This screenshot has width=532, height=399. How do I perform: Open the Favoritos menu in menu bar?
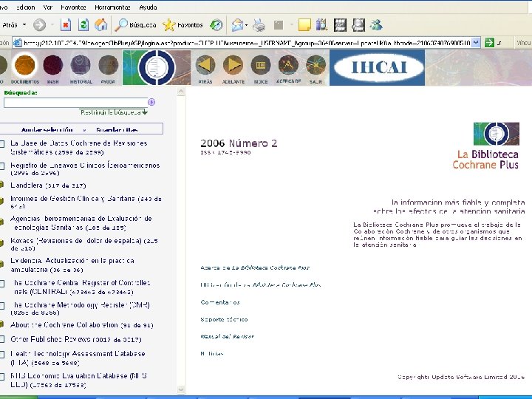[73, 7]
